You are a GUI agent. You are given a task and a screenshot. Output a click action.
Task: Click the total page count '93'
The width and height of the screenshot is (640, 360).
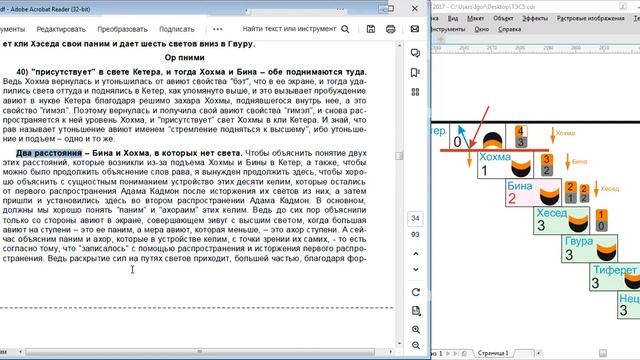(x=415, y=235)
